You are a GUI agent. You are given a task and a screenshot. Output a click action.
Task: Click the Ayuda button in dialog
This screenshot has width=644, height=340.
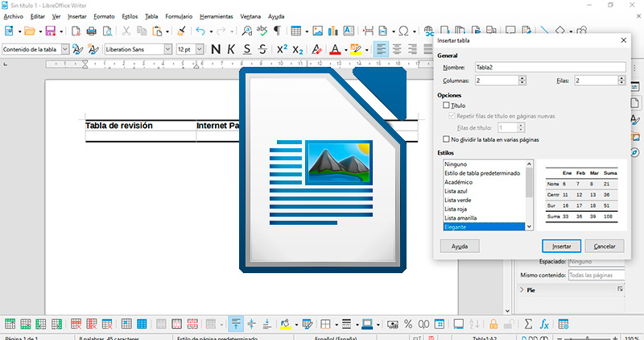point(460,247)
